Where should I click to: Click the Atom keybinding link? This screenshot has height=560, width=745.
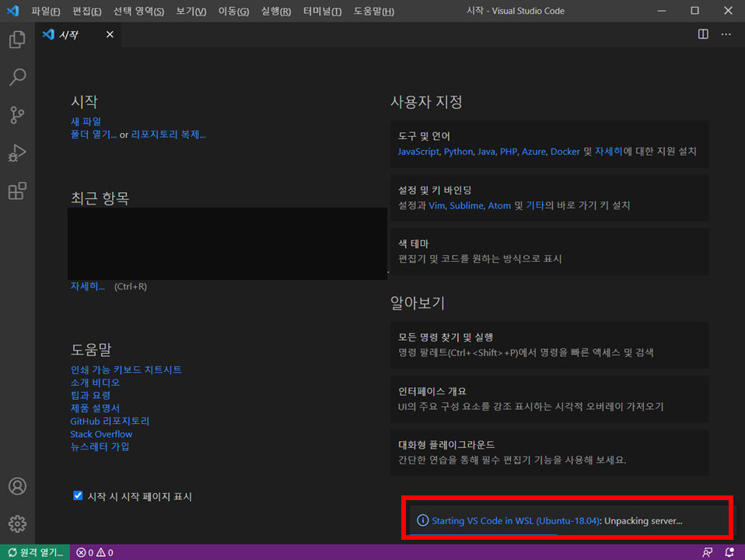(499, 205)
